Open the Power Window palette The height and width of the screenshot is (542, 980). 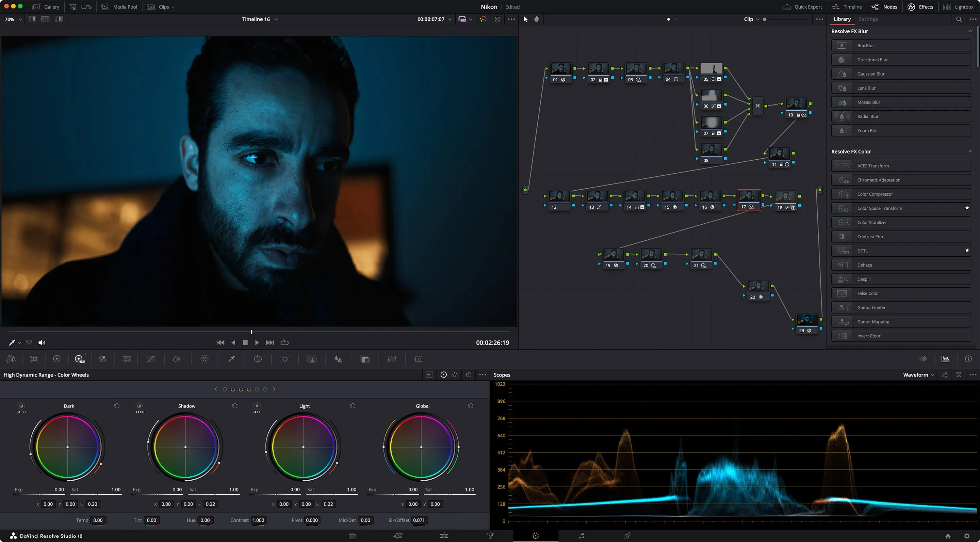coord(258,359)
